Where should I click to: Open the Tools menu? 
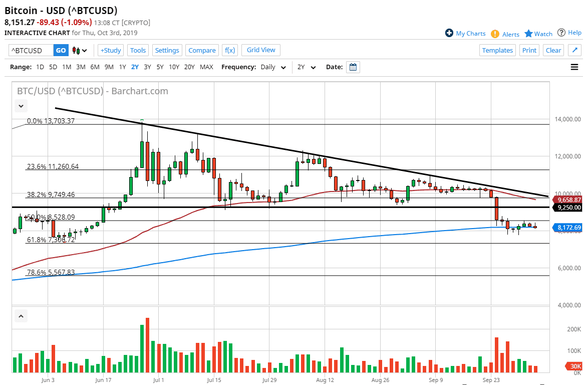(138, 50)
